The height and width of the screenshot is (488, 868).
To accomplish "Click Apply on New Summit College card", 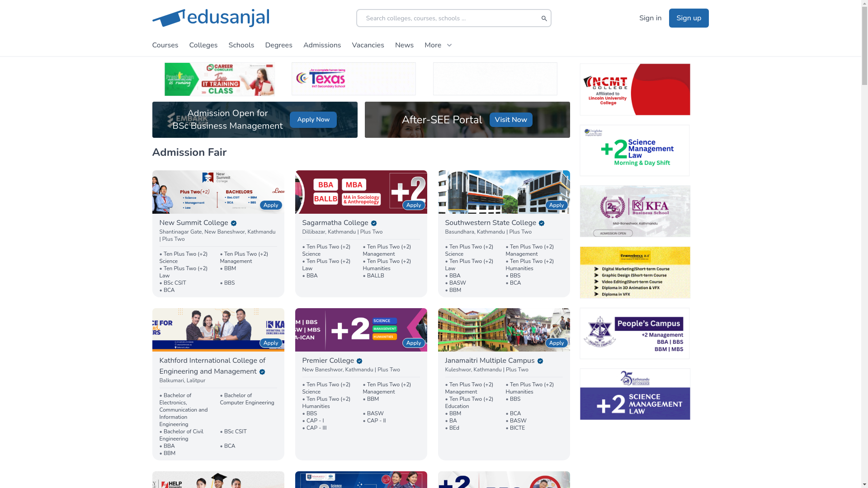I will (270, 205).
